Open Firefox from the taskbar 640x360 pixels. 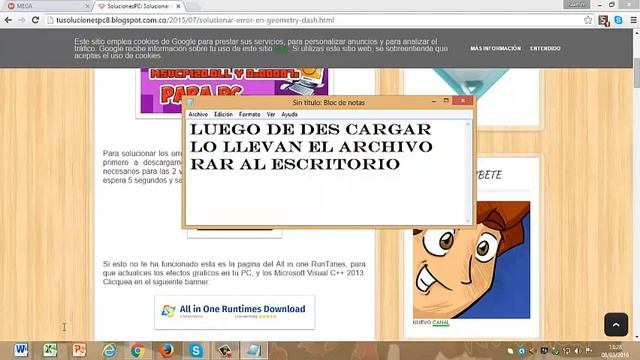[167, 350]
